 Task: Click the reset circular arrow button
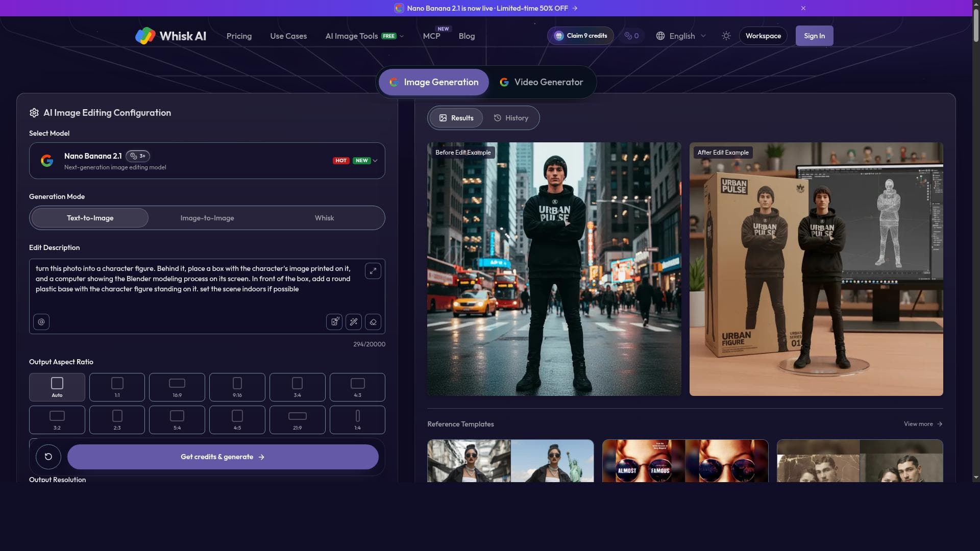click(x=48, y=457)
